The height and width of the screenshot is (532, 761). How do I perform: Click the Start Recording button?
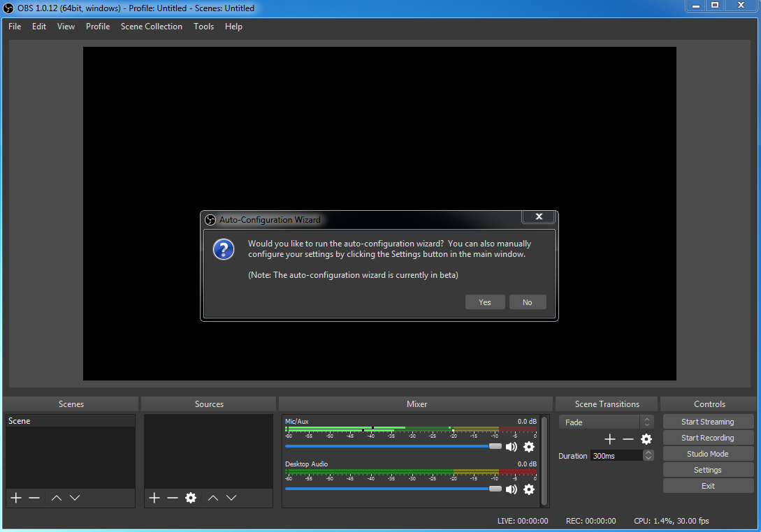(708, 438)
